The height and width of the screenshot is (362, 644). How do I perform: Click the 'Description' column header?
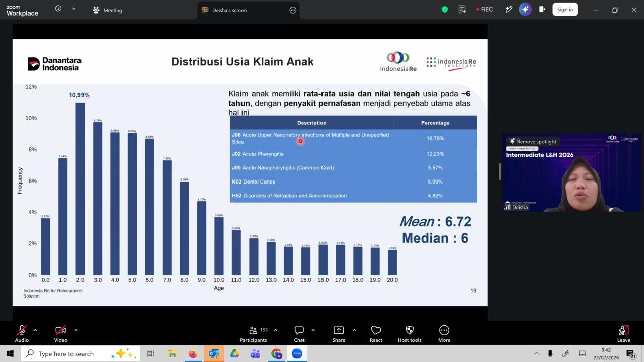click(312, 123)
